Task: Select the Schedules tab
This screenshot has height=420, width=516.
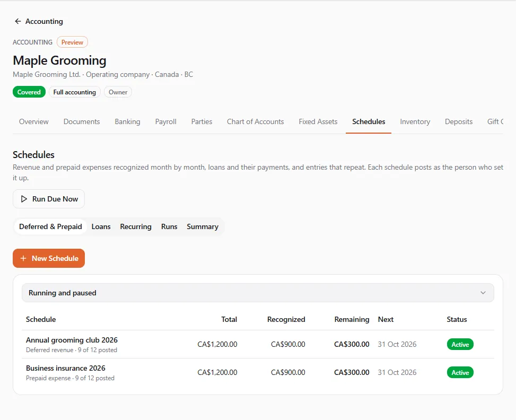Action: tap(369, 122)
